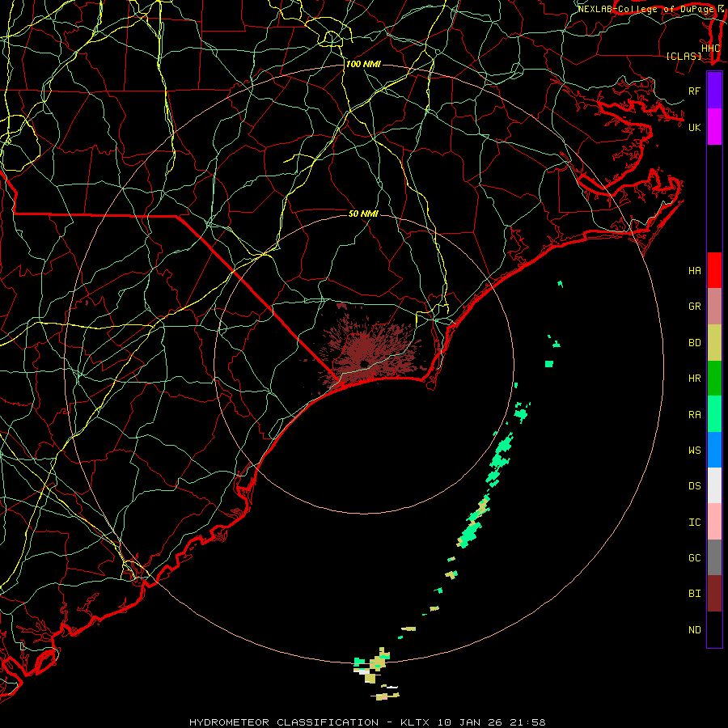Pick the dark green HR swatch
This screenshot has height=728, width=728.
[x=714, y=379]
